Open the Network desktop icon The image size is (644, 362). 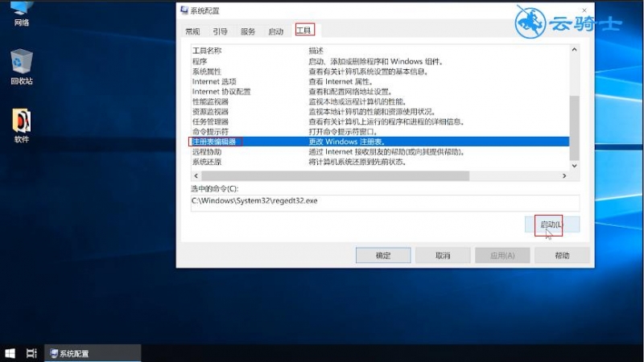click(22, 14)
